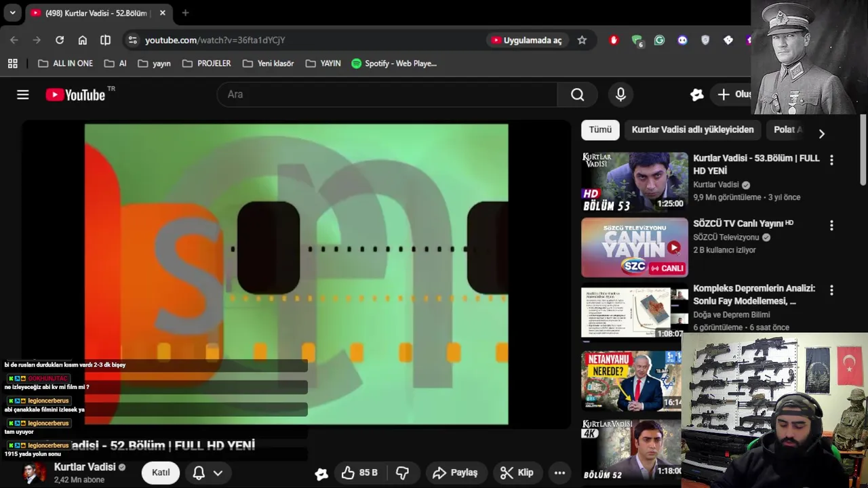Open the purple mask-face extension icon
The height and width of the screenshot is (488, 868).
tap(682, 40)
